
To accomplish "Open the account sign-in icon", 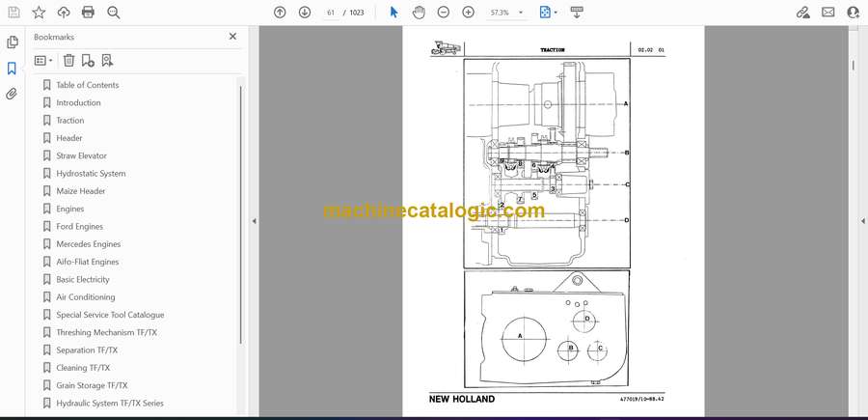I will [854, 13].
